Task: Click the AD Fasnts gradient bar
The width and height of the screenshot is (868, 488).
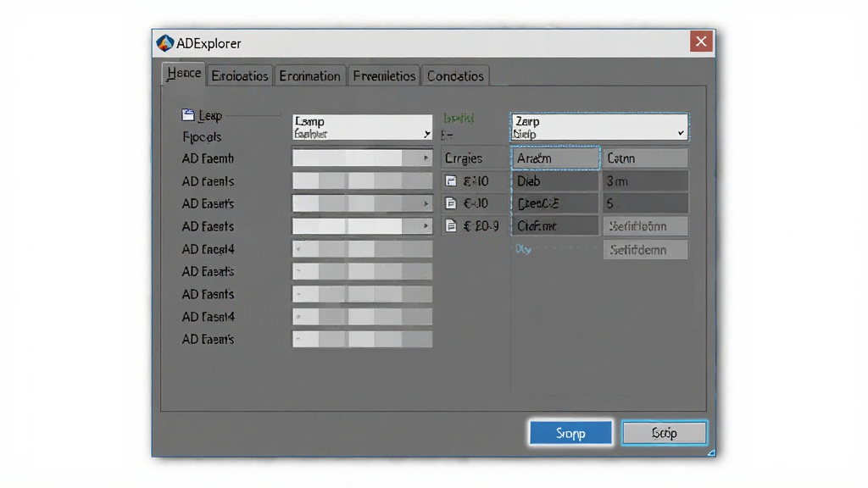Action: (x=362, y=294)
